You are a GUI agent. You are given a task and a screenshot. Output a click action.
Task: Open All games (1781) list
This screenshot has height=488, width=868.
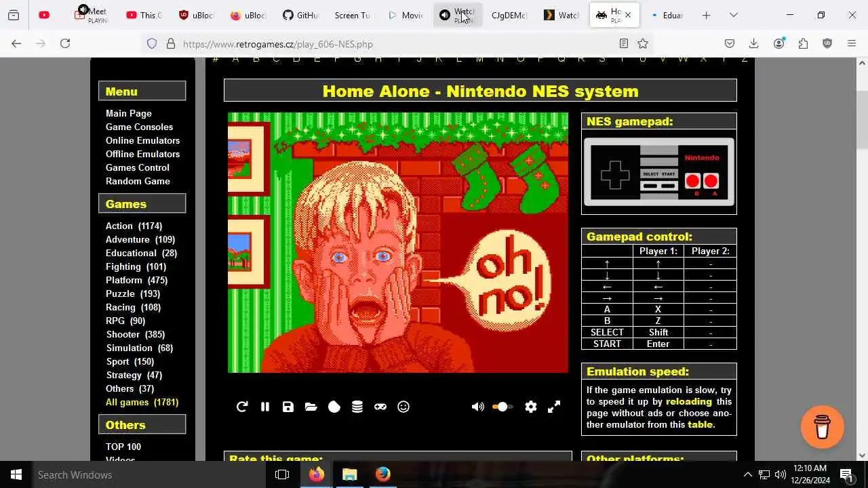pos(142,402)
